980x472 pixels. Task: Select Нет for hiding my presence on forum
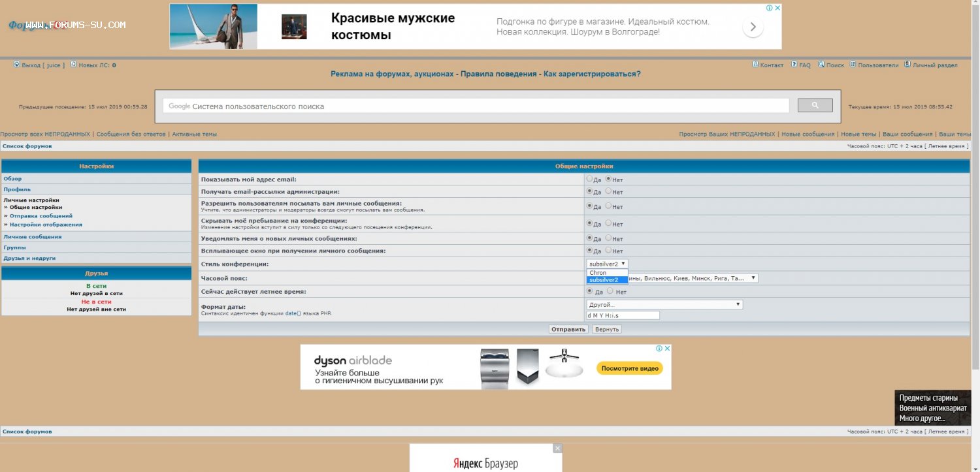pyautogui.click(x=608, y=223)
